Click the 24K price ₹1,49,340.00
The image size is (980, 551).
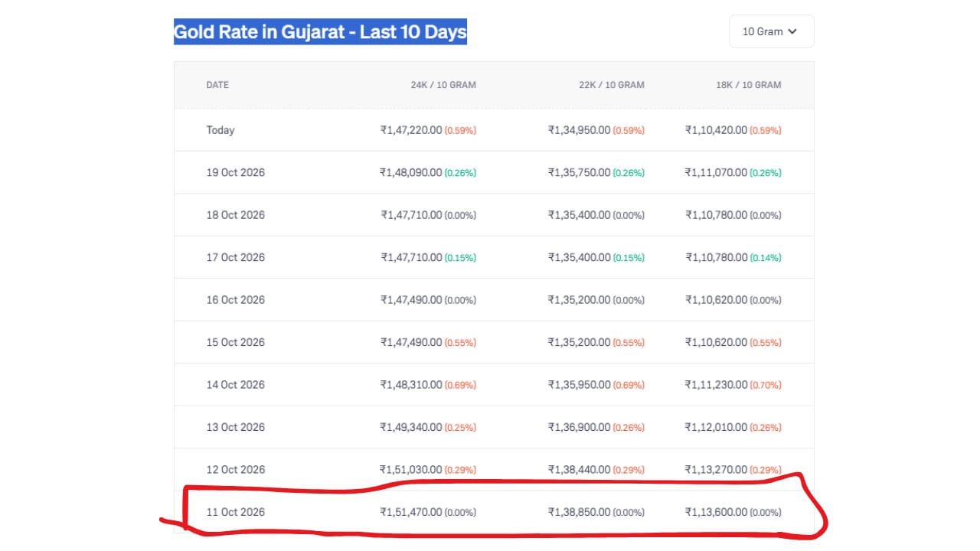pyautogui.click(x=411, y=427)
